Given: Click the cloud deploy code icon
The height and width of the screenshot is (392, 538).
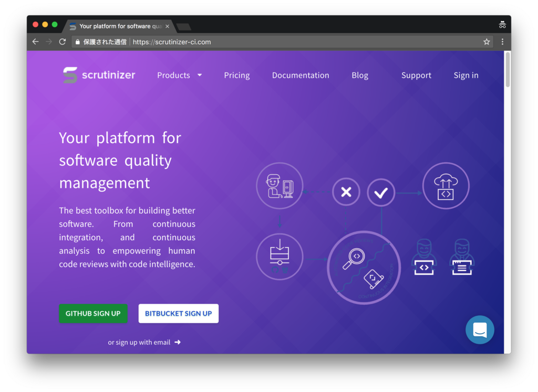Looking at the screenshot, I should pos(446,186).
